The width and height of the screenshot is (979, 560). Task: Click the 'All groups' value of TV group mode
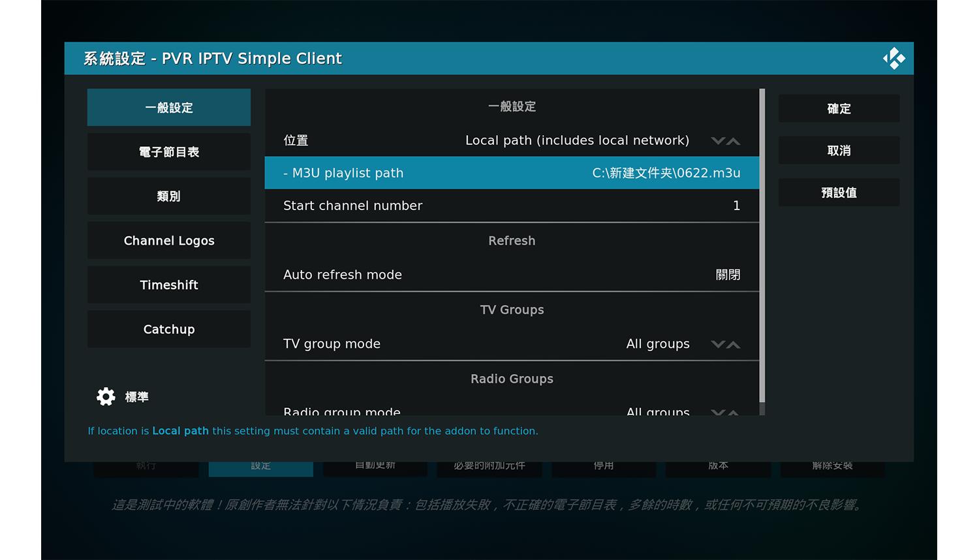pyautogui.click(x=658, y=344)
